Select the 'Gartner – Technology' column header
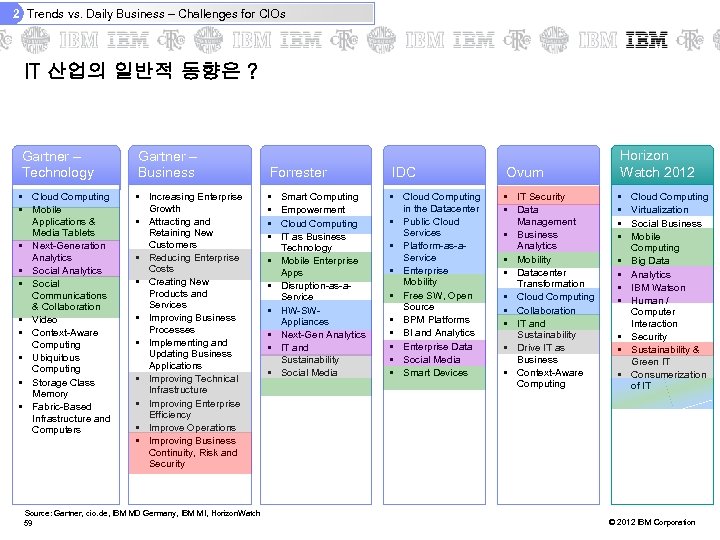The width and height of the screenshot is (720, 540). 66,165
